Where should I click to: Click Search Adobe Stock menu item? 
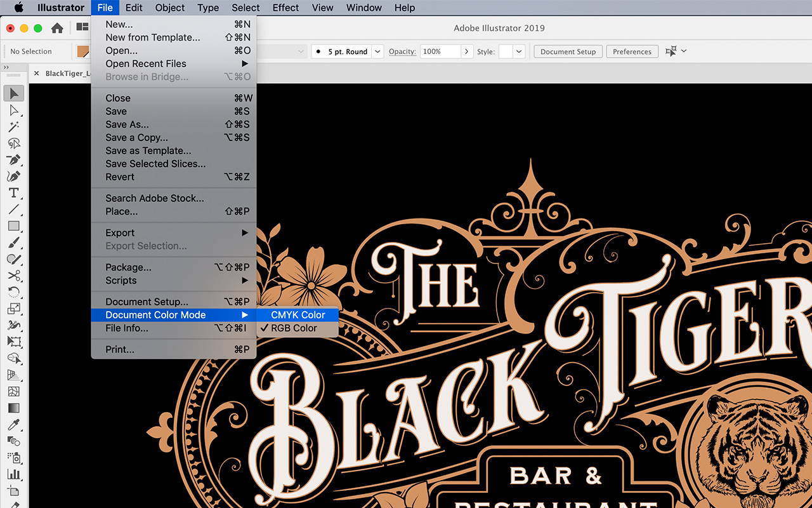click(174, 198)
